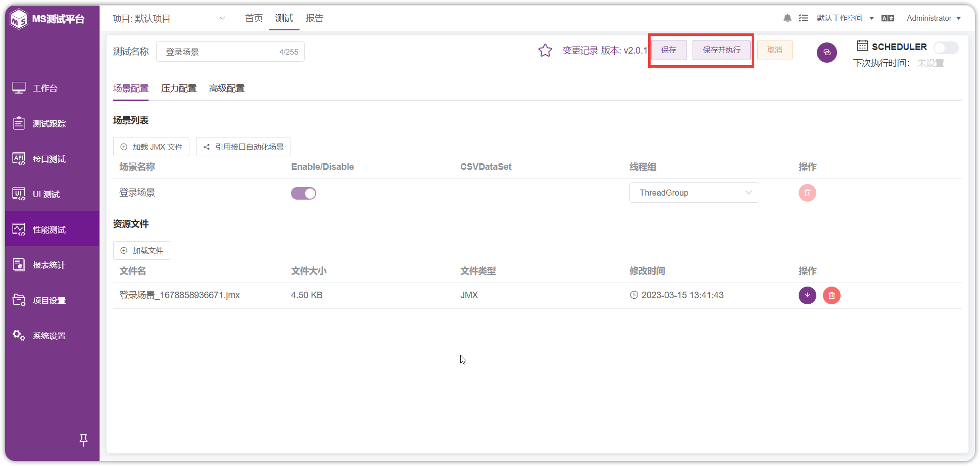Image resolution: width=980 pixels, height=466 pixels.
Task: Delete the jmx resource file
Action: (831, 295)
